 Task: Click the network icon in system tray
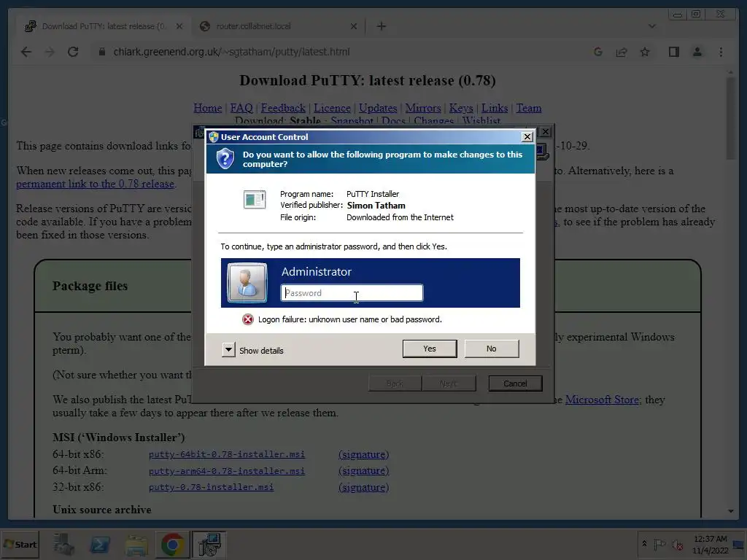[739, 544]
